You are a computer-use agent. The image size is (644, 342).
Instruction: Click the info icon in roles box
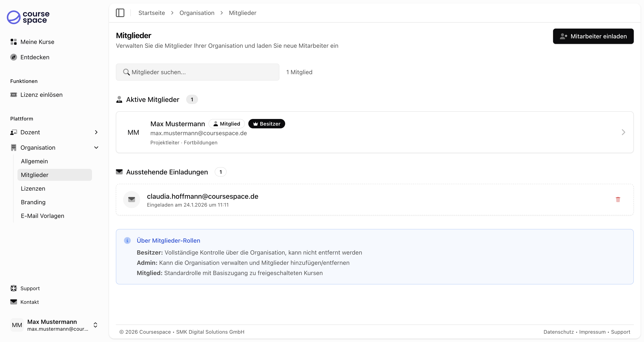tap(127, 240)
